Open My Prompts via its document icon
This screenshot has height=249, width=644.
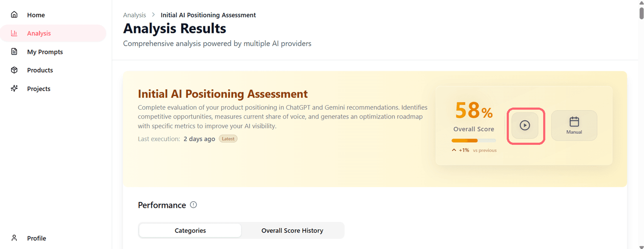tap(14, 52)
